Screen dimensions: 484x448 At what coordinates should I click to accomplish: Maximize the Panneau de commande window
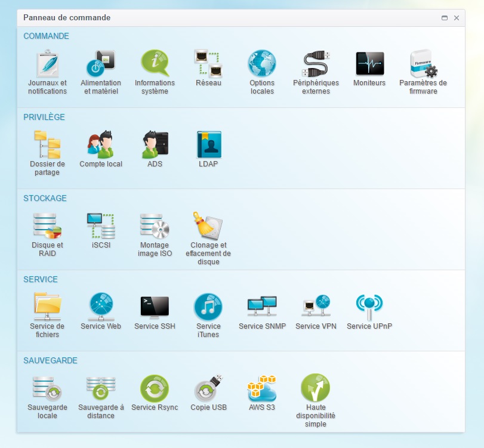point(445,18)
